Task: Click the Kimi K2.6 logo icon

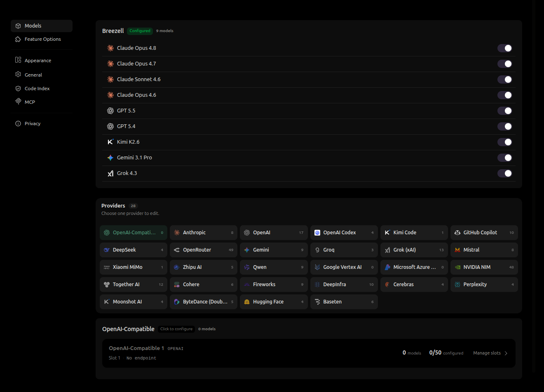Action: tap(110, 142)
